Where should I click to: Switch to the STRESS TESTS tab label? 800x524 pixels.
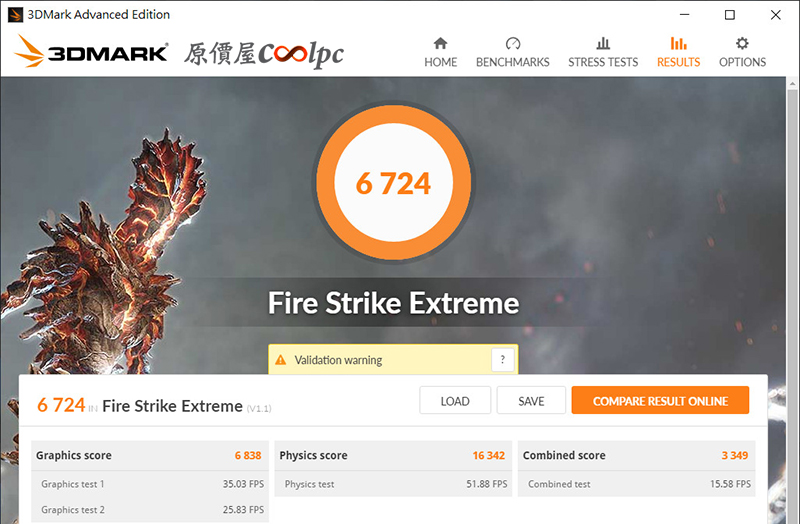[603, 62]
